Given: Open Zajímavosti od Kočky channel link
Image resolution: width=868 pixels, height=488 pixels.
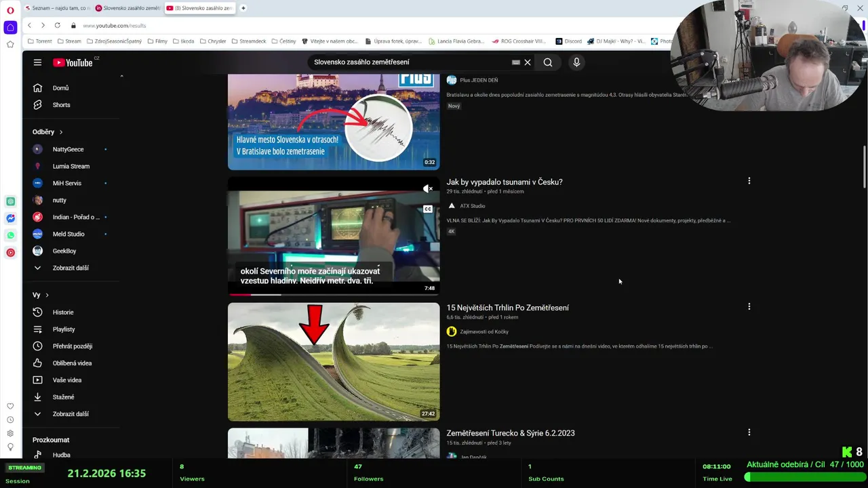Looking at the screenshot, I should click(484, 331).
